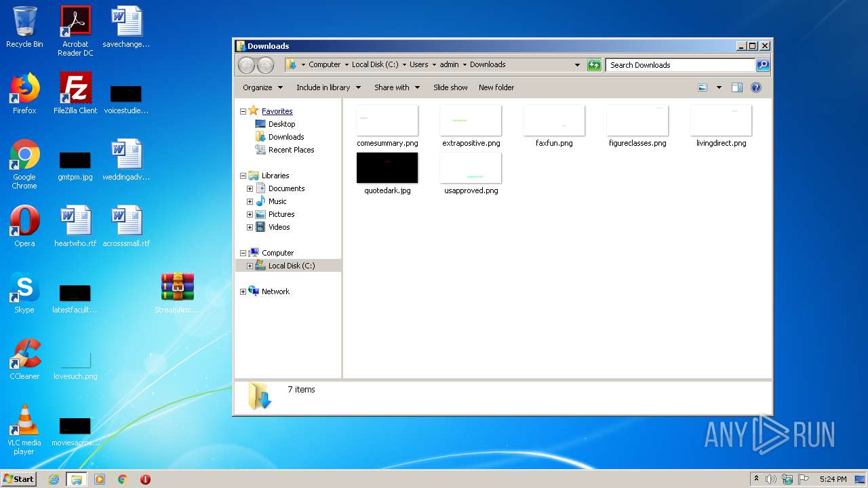Select the Pictures library
The width and height of the screenshot is (868, 488).
pos(281,214)
